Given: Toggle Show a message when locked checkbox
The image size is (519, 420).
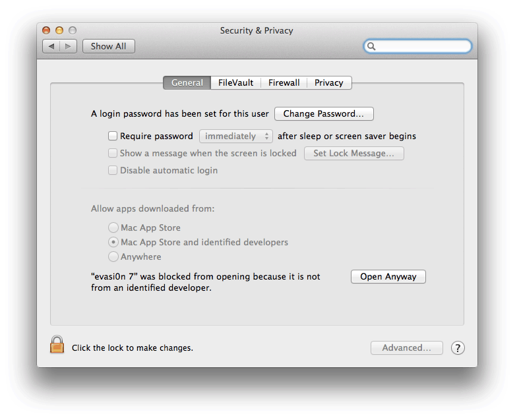Looking at the screenshot, I should [113, 153].
